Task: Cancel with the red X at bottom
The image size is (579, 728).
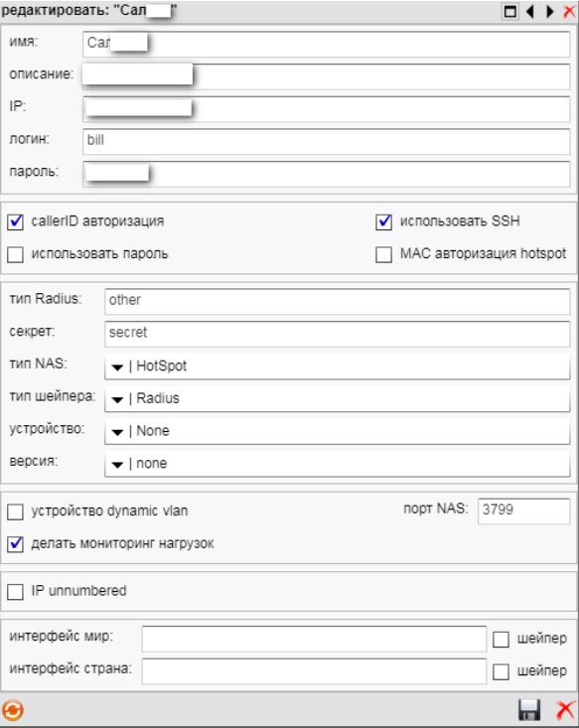Action: pos(565,710)
